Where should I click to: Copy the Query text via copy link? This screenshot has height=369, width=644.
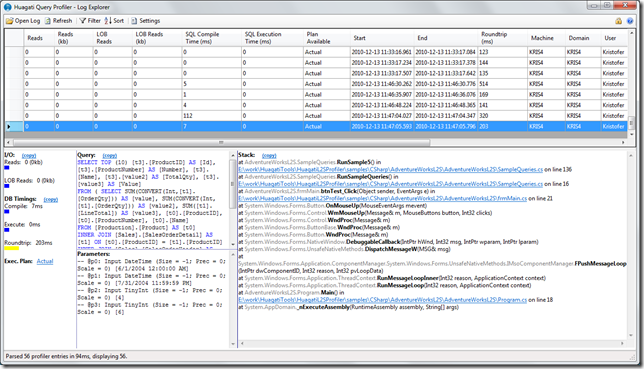point(109,156)
